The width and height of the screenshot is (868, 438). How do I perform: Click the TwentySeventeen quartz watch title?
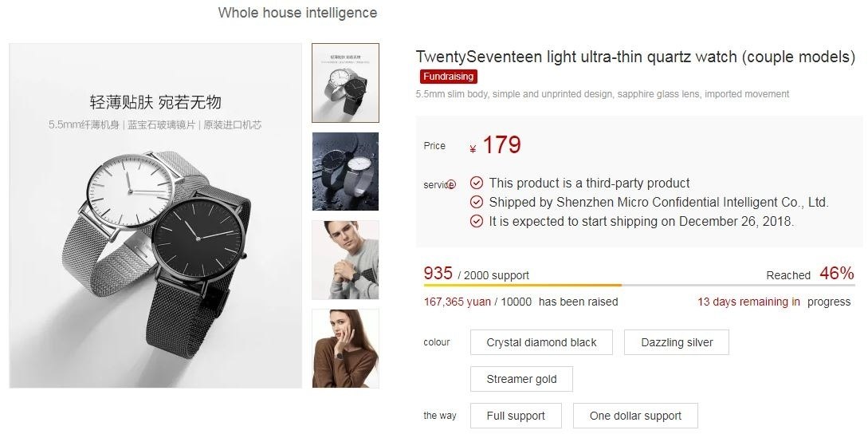[x=635, y=57]
